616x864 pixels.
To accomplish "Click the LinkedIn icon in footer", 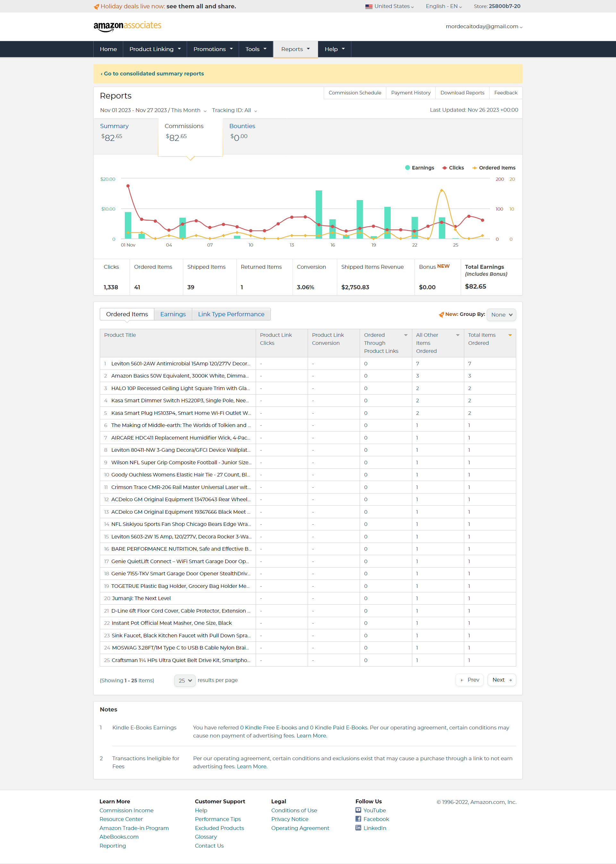I will coord(358,827).
